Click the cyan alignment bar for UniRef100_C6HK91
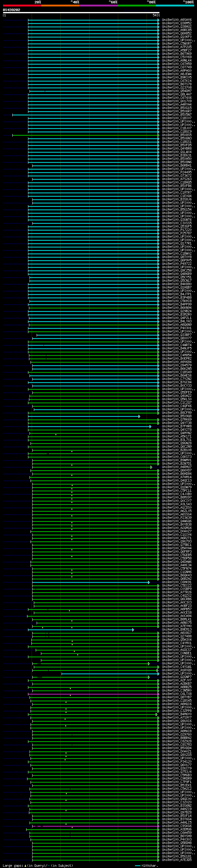The image size is (197, 868). point(91,582)
